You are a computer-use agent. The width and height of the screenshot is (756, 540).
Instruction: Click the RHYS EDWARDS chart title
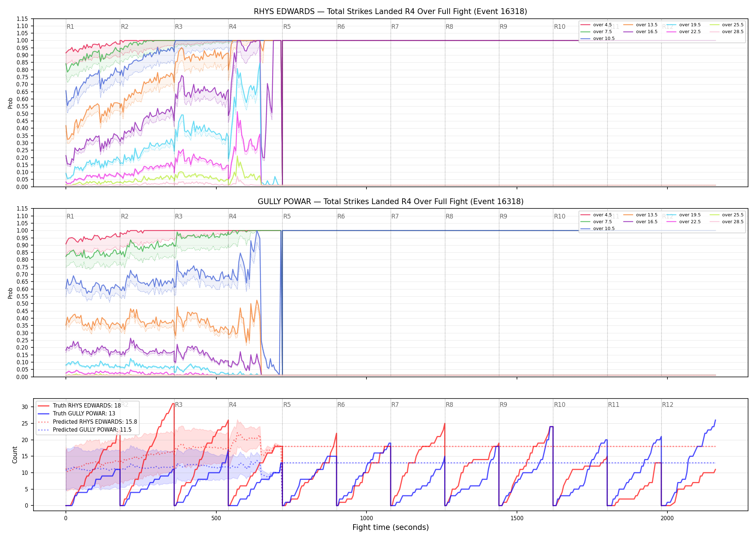click(x=391, y=12)
